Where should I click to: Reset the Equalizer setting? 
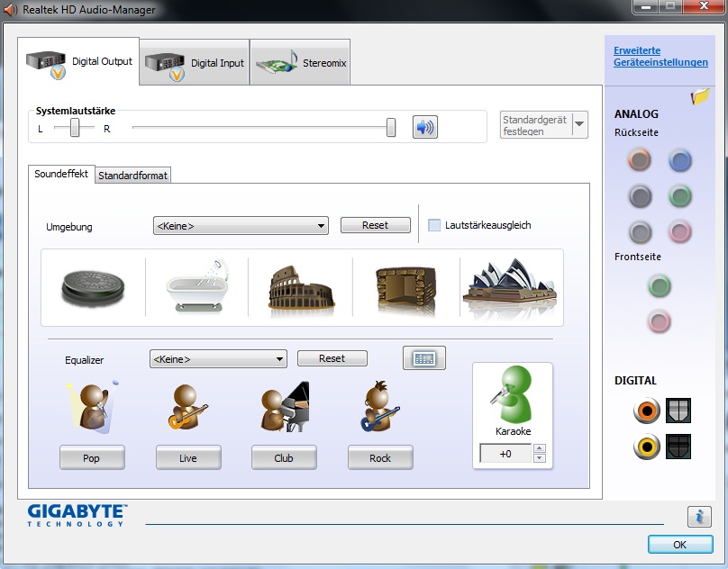[332, 358]
